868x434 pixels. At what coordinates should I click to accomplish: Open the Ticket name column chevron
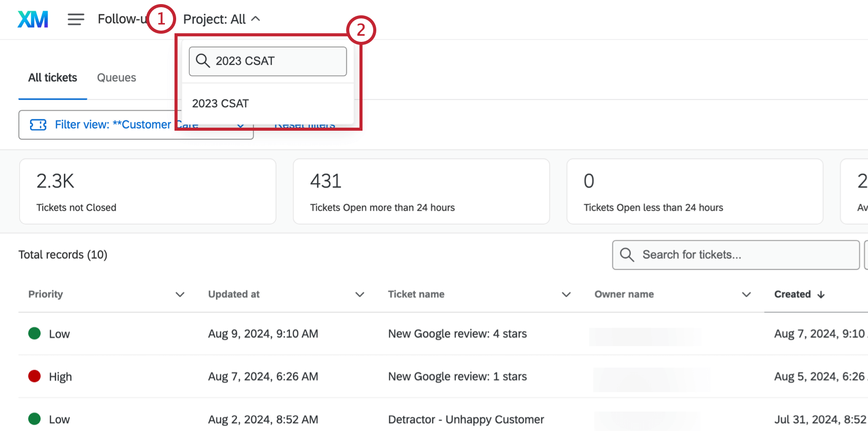566,295
